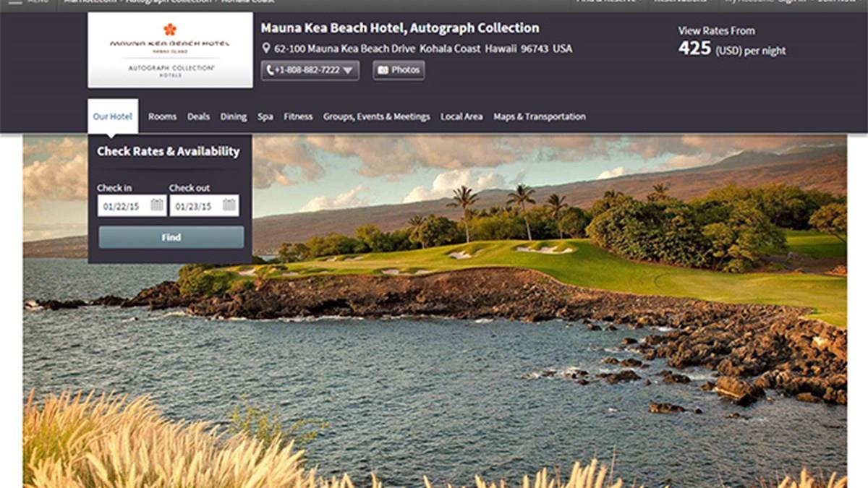Expand the +1-808-882-7222 phone dropdown arrow

click(x=348, y=71)
